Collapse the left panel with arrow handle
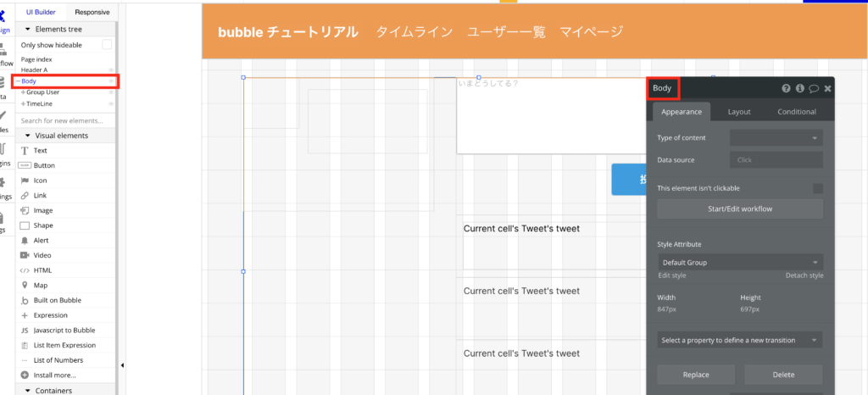This screenshot has height=395, width=868. 122,365
